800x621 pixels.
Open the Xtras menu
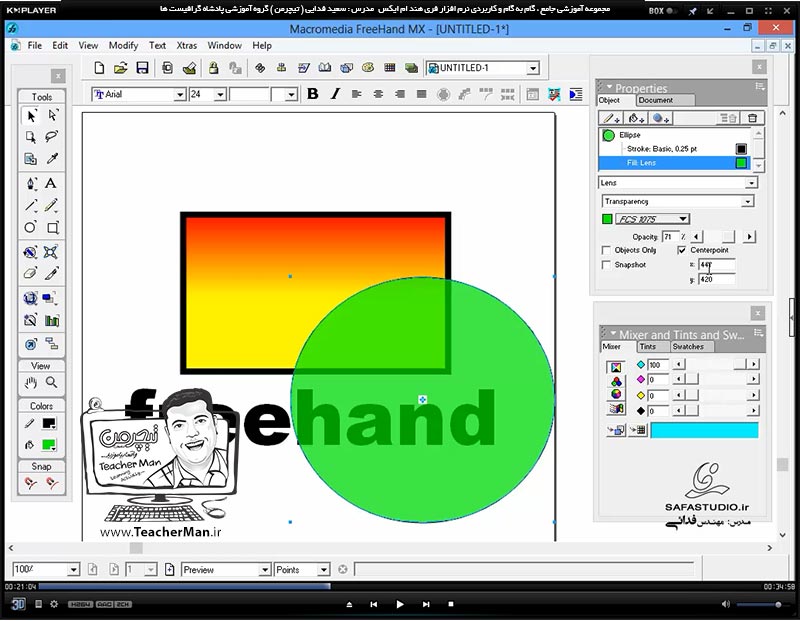pyautogui.click(x=187, y=45)
